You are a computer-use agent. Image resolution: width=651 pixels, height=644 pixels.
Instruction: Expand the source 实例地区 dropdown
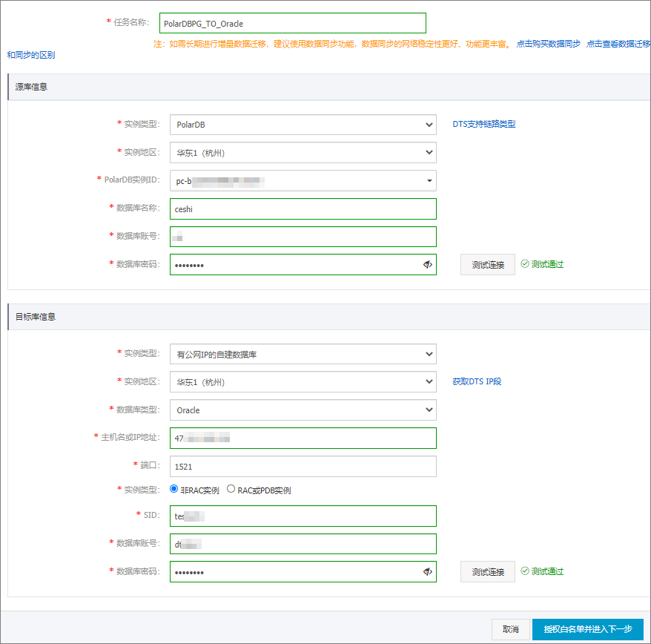pyautogui.click(x=303, y=153)
